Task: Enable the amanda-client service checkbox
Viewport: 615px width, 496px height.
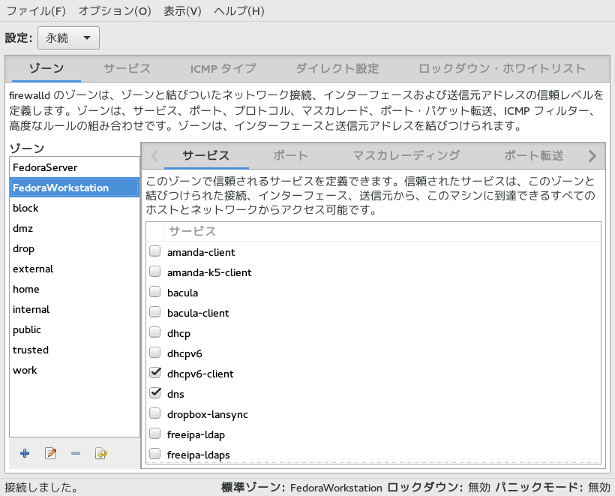Action: (x=155, y=251)
